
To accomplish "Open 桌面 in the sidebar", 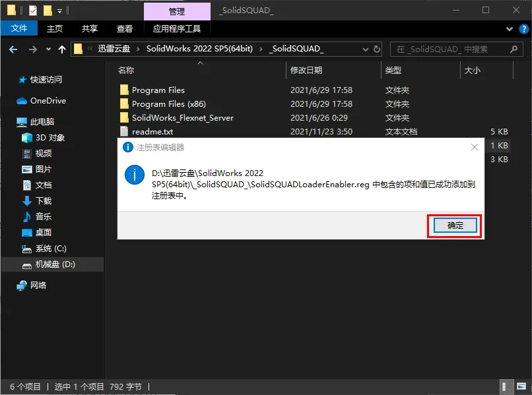I will (44, 233).
